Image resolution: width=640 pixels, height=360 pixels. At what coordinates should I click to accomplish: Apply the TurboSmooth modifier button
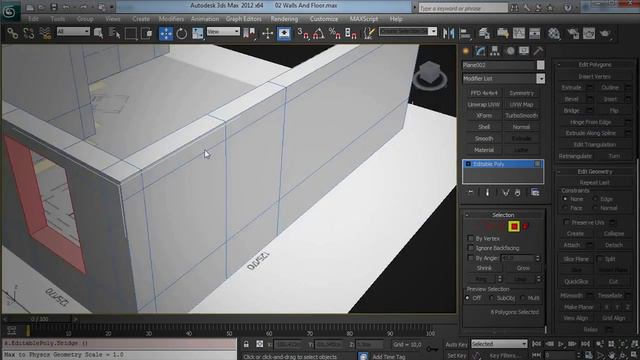point(522,116)
